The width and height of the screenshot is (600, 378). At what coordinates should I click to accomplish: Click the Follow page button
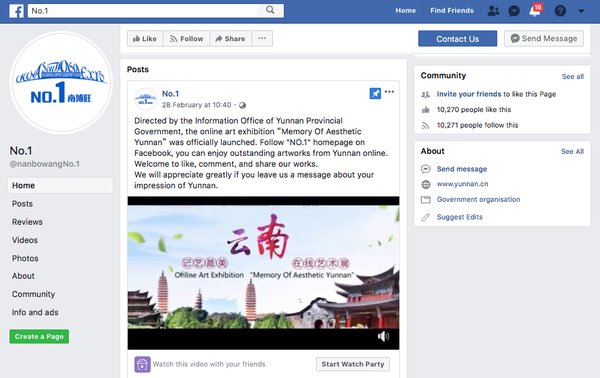point(186,39)
